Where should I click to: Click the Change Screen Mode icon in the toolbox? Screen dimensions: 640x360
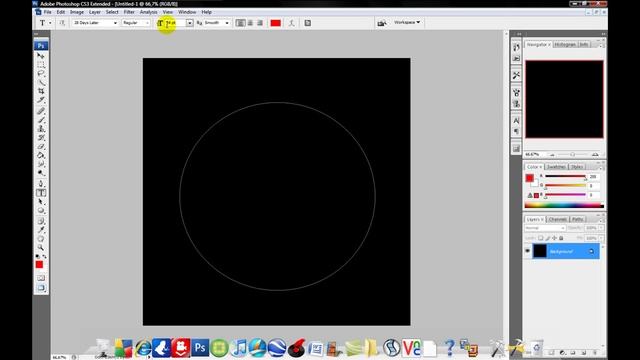point(41,288)
